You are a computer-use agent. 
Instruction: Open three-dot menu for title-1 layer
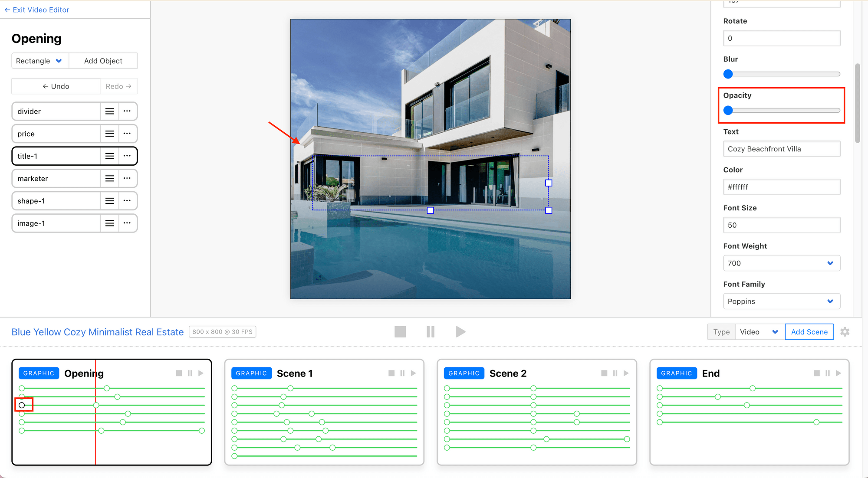pyautogui.click(x=127, y=156)
